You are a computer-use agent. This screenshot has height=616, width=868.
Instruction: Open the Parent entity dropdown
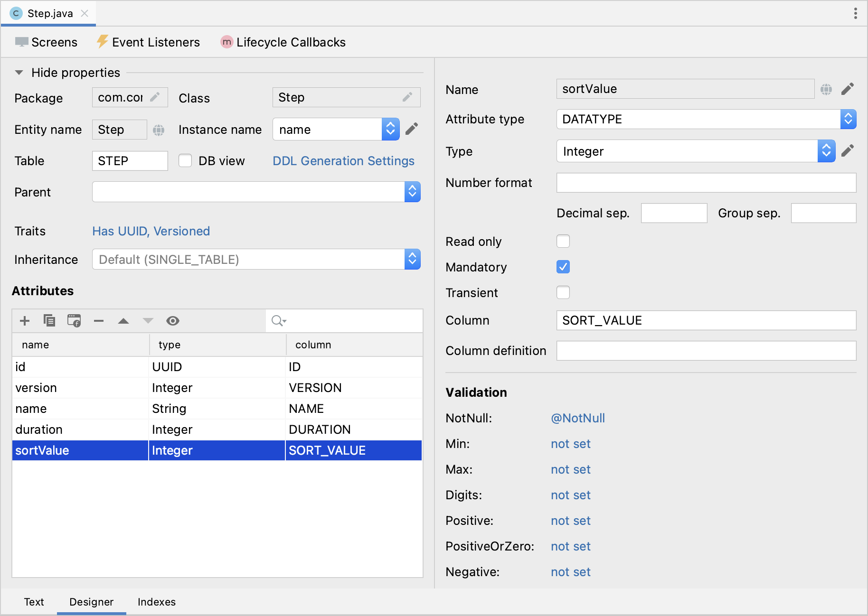point(413,192)
